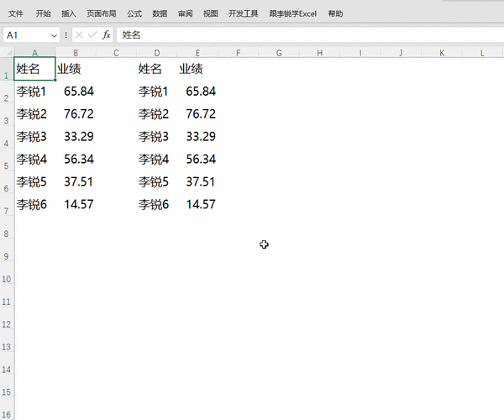Image resolution: width=504 pixels, height=420 pixels.
Task: Click the Select All corner triangle
Action: (x=7, y=53)
